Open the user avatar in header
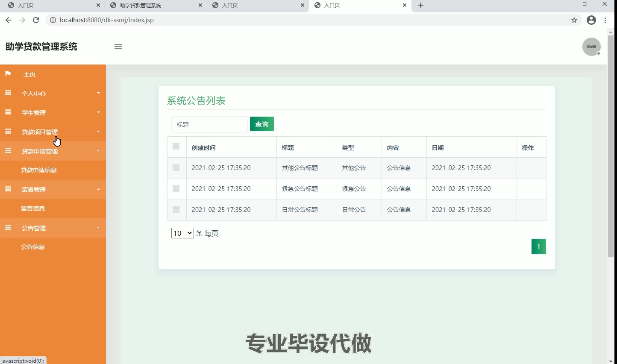The width and height of the screenshot is (617, 364). (x=591, y=47)
